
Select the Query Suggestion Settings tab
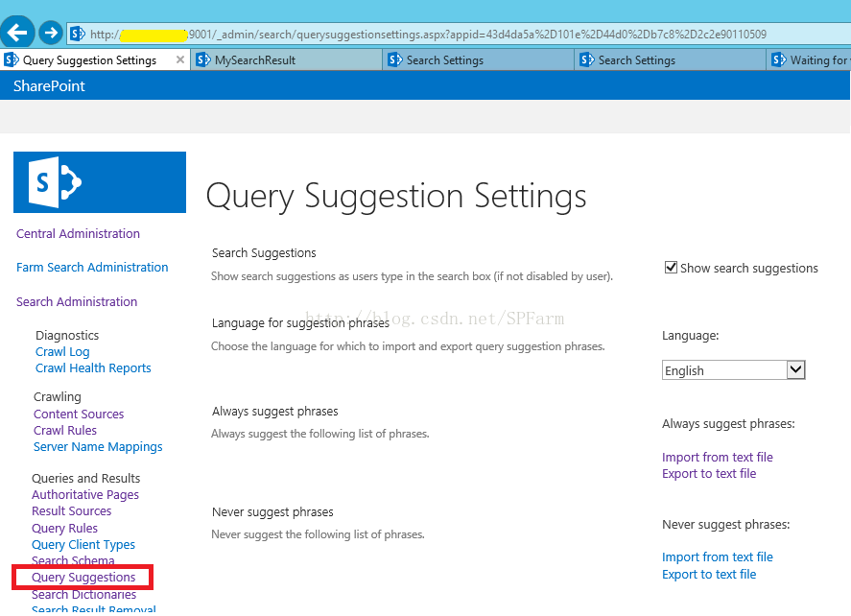pyautogui.click(x=95, y=60)
